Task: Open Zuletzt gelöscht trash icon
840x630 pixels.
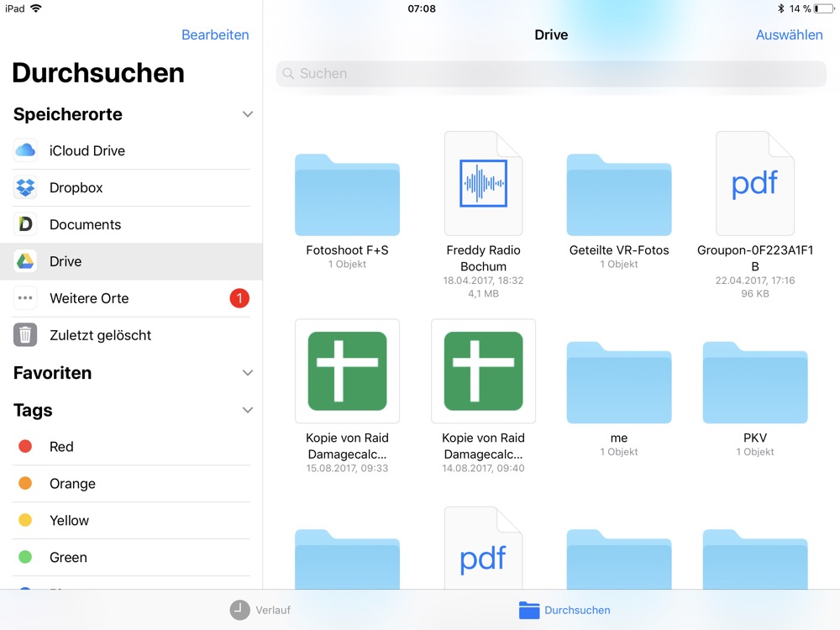Action: click(x=25, y=335)
